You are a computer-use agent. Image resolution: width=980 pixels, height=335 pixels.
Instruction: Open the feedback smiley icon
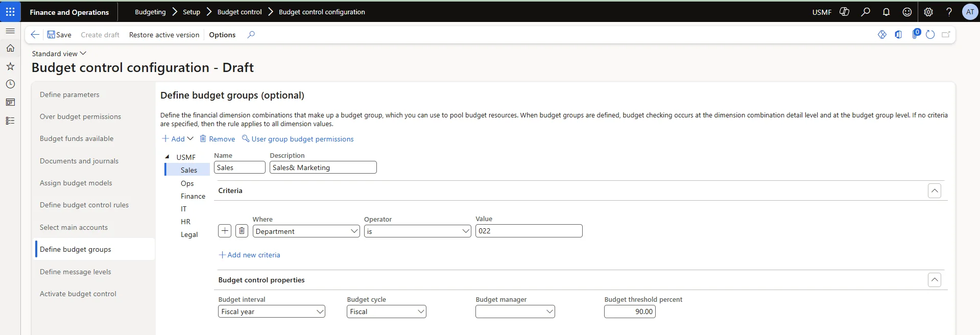coord(907,12)
